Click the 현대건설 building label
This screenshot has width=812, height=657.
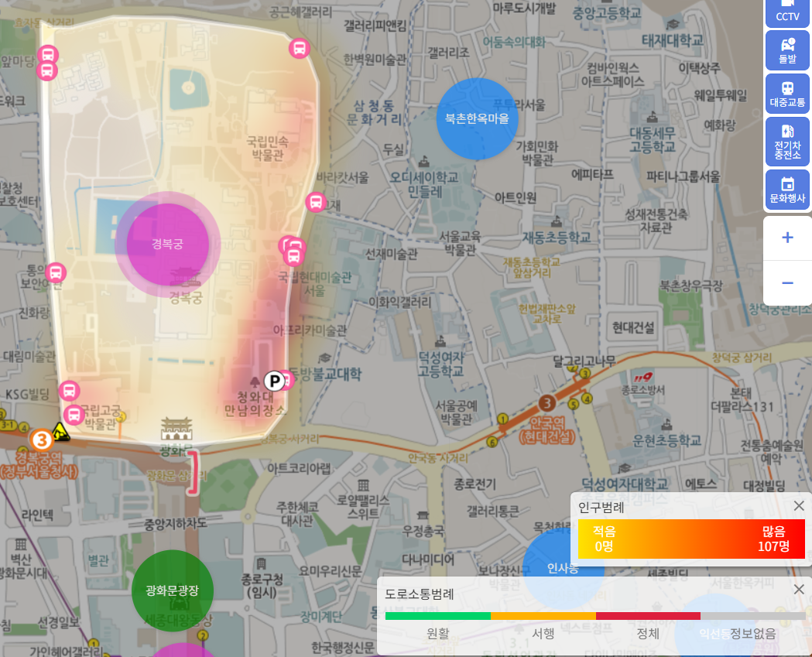coord(633,327)
